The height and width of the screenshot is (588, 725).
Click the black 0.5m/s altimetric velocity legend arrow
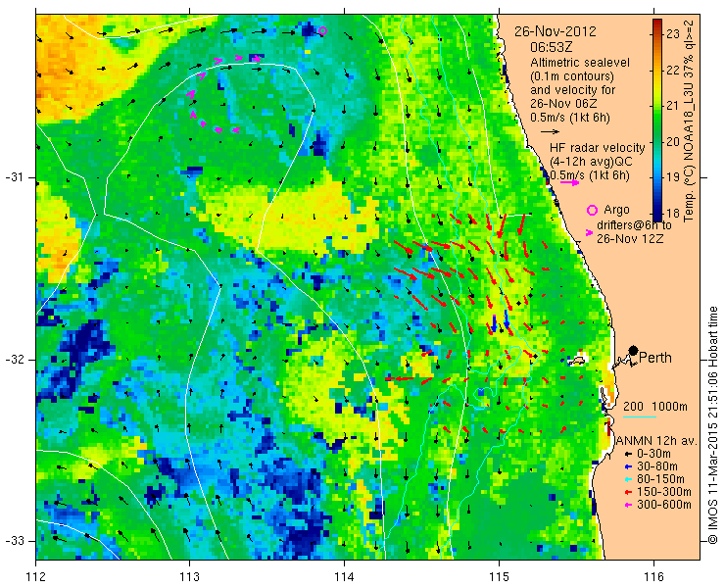pyautogui.click(x=551, y=132)
